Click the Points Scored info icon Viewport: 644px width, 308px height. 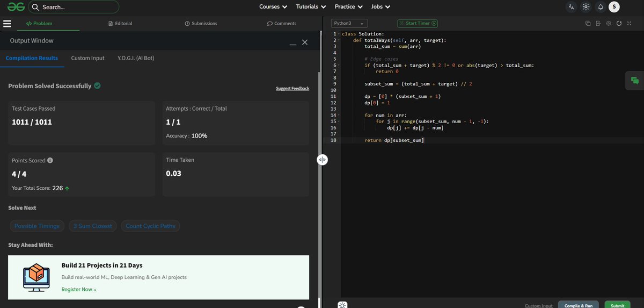pyautogui.click(x=50, y=160)
